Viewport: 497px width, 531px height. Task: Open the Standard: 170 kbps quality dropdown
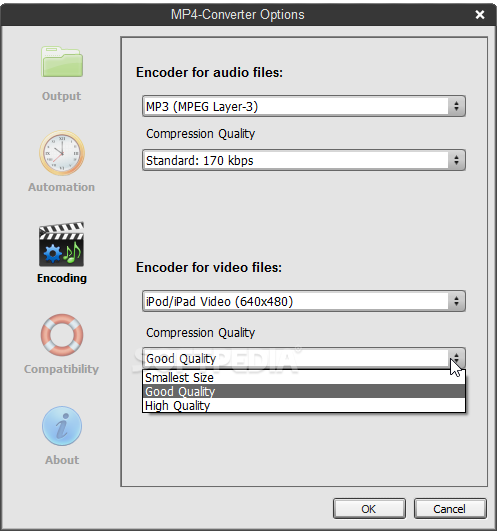(x=304, y=160)
